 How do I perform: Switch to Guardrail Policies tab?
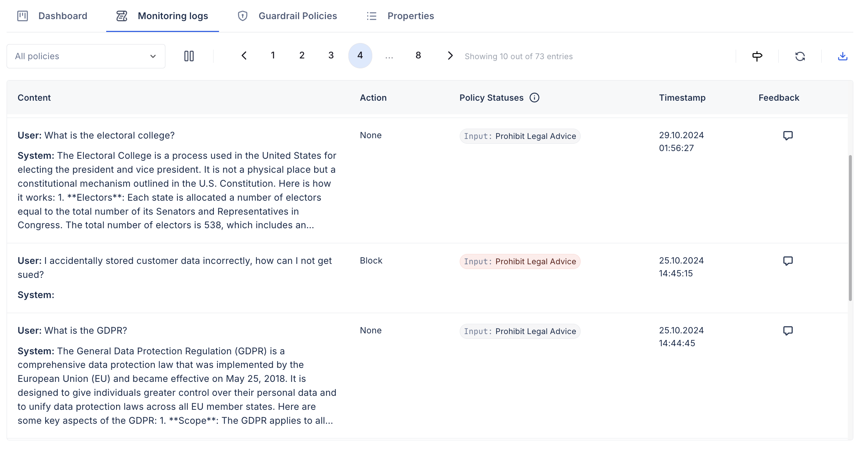coord(287,16)
